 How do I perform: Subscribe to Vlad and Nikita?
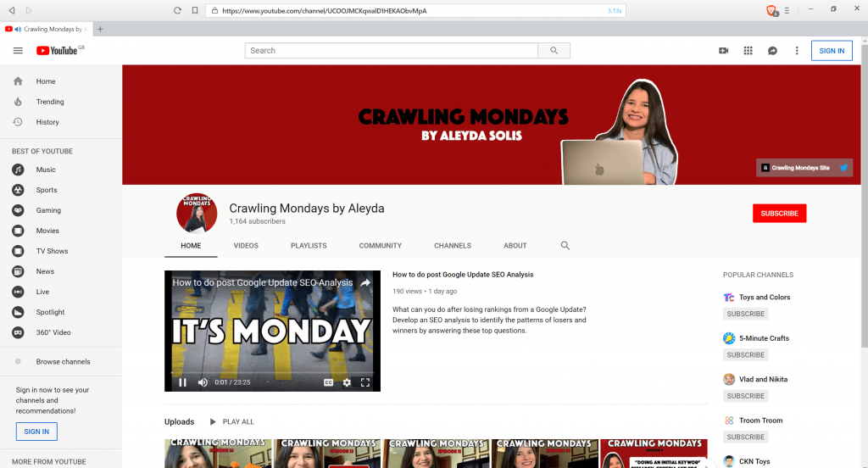745,396
